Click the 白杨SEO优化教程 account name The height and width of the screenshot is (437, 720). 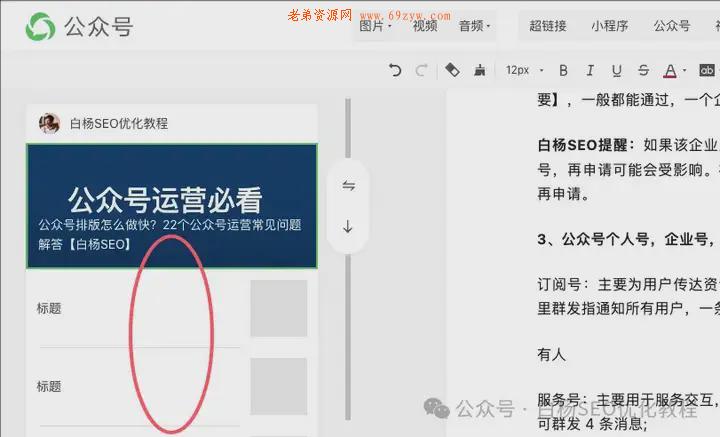119,123
